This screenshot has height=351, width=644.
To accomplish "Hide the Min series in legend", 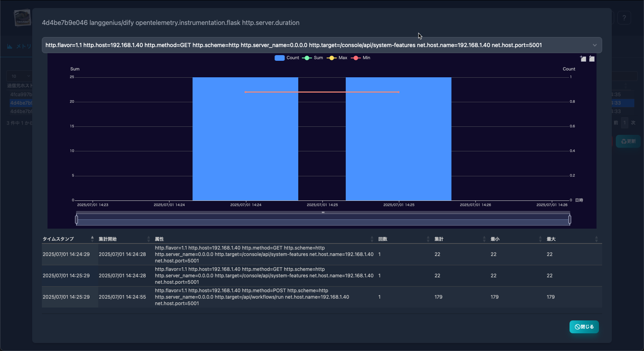I will pyautogui.click(x=361, y=58).
